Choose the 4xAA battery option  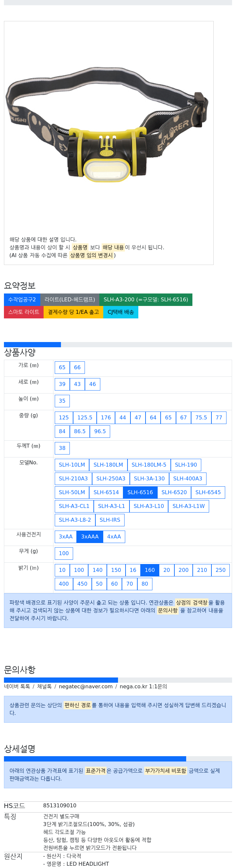click(114, 537)
